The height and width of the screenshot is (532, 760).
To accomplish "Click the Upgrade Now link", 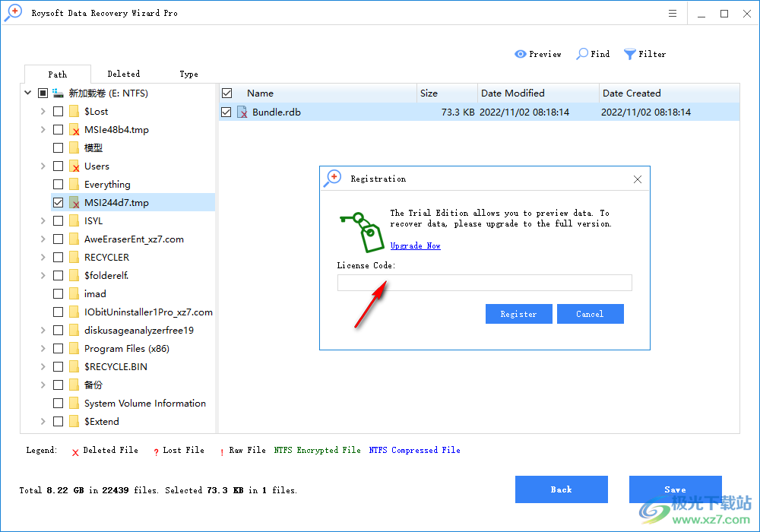I will coord(415,245).
